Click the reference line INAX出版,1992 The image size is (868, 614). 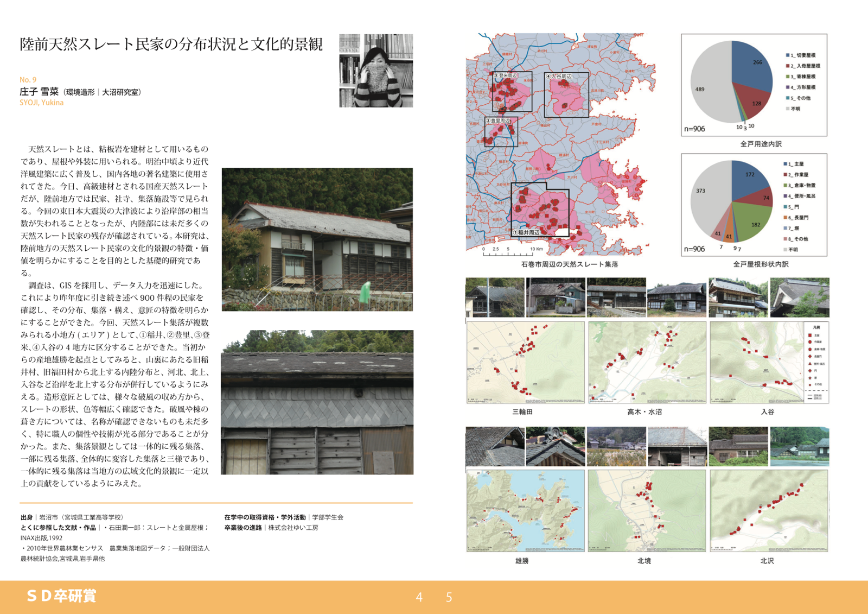click(41, 538)
